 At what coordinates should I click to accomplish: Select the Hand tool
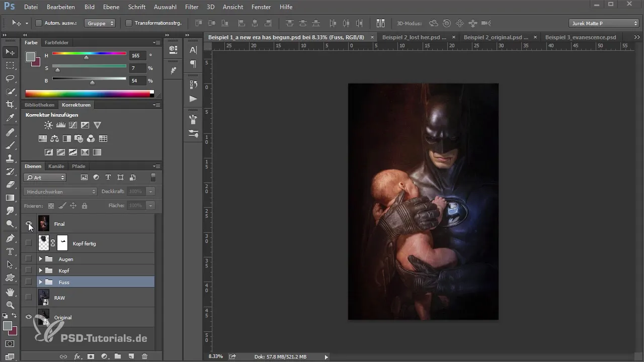point(10,292)
